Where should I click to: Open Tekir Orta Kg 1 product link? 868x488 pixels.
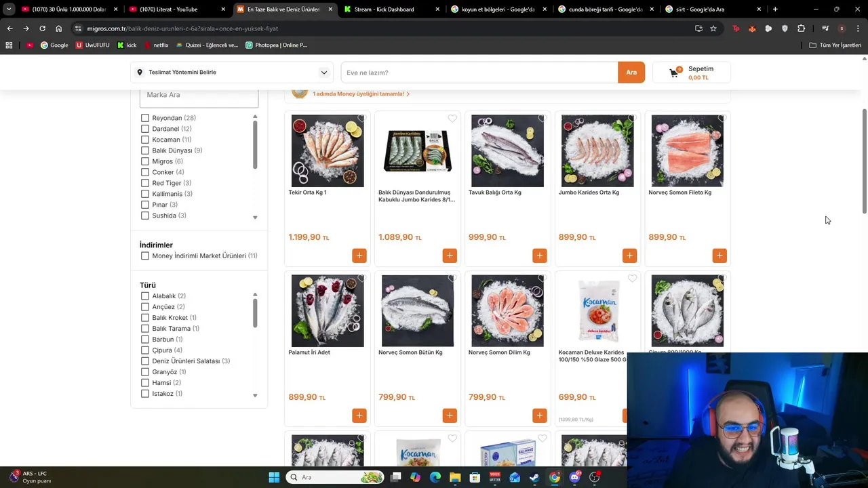click(307, 192)
